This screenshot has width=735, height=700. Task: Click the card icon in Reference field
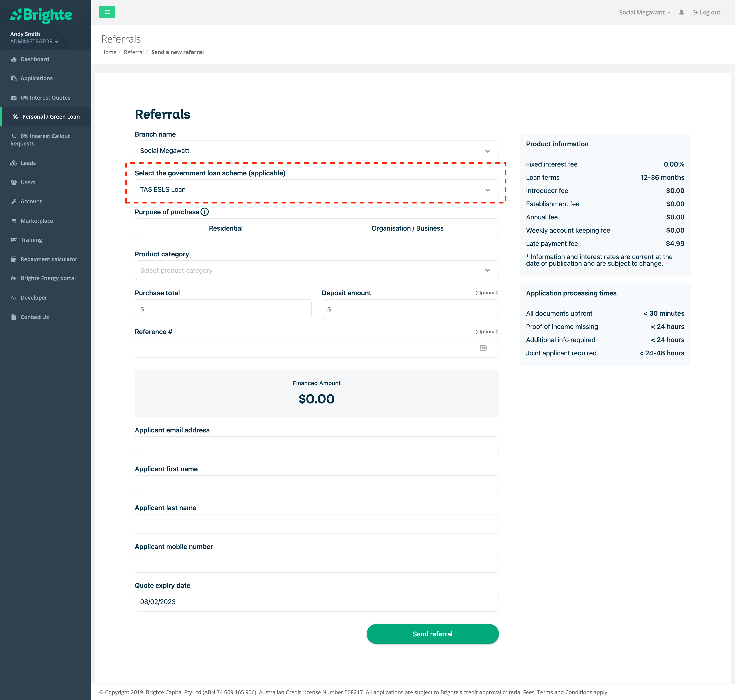click(483, 348)
